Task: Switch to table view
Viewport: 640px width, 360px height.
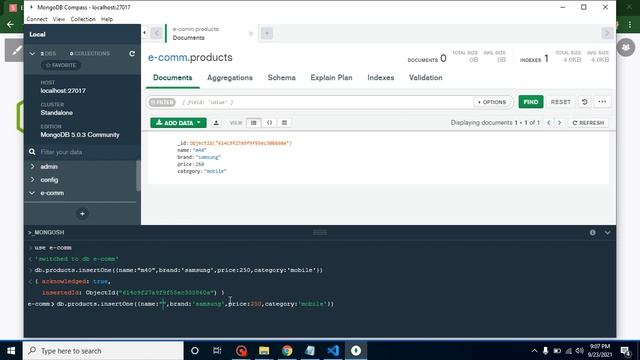Action: click(x=284, y=123)
